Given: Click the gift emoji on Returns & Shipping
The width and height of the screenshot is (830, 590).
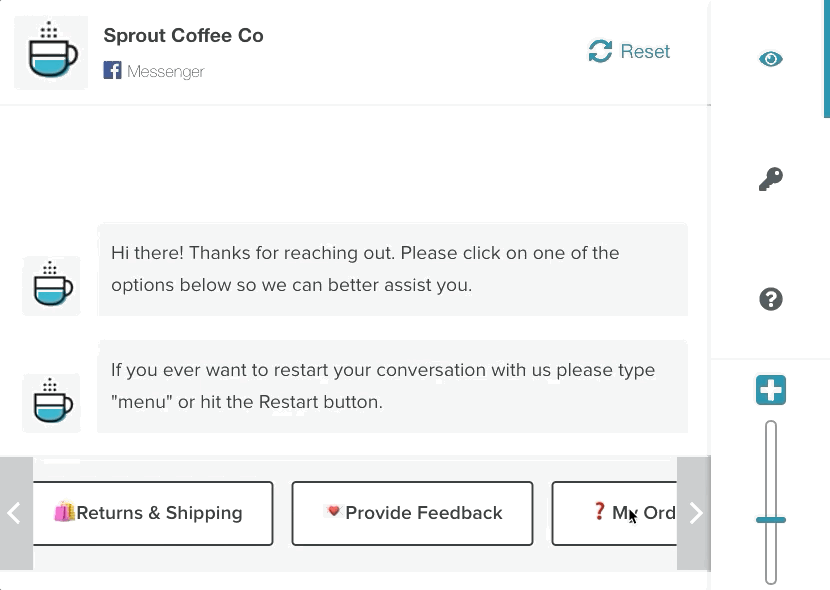Looking at the screenshot, I should pyautogui.click(x=67, y=512).
